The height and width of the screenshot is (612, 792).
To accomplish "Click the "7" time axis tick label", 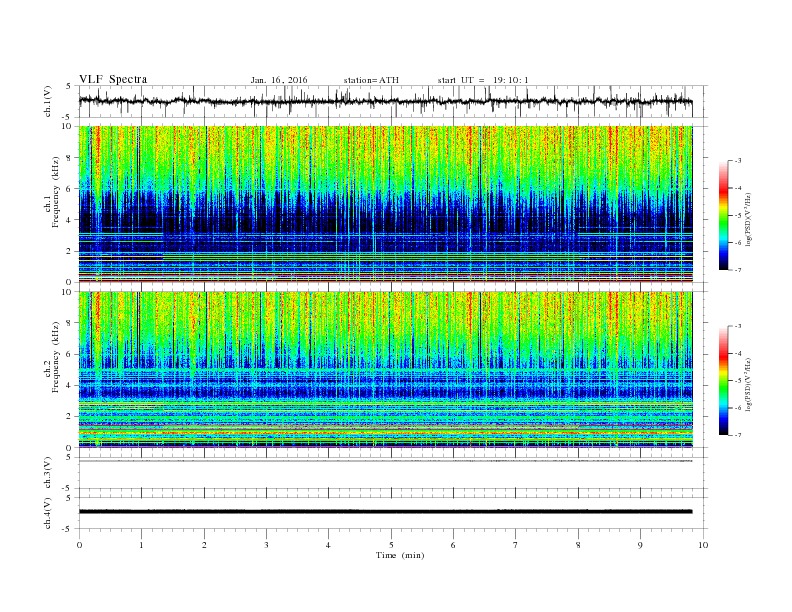I will (516, 545).
